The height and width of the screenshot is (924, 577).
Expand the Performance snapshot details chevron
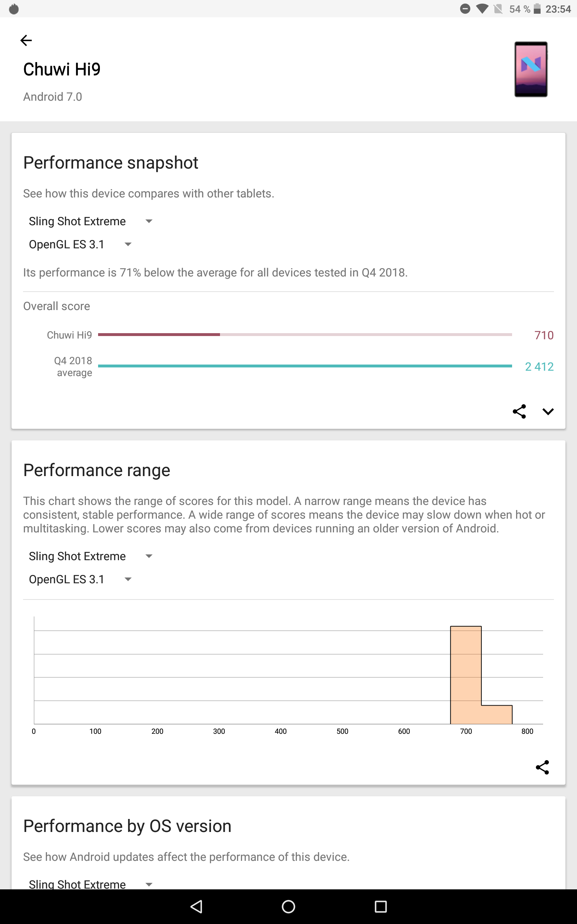[x=548, y=411]
